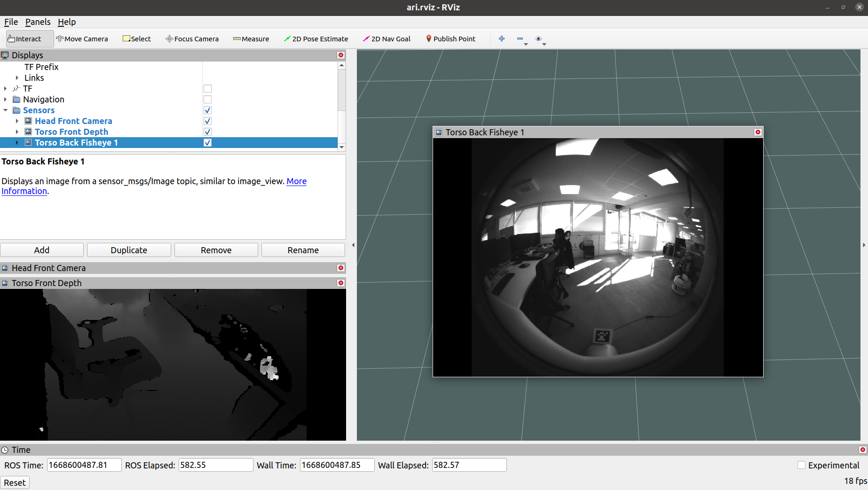
Task: Open the Panels menu
Action: click(x=38, y=22)
